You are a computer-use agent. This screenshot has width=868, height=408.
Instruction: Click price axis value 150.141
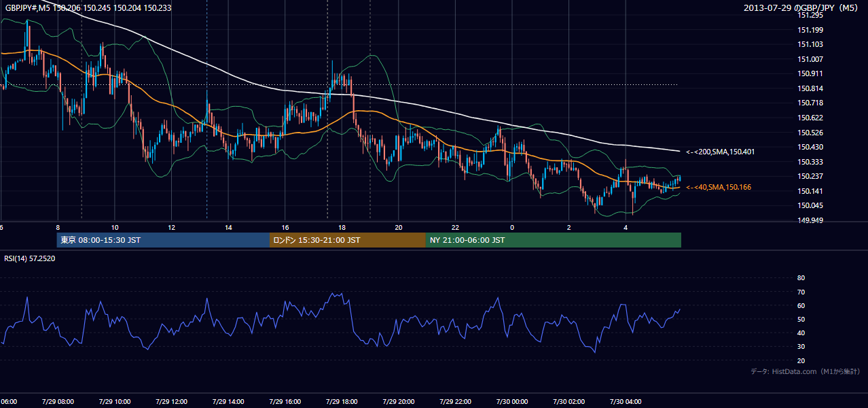pyautogui.click(x=811, y=191)
